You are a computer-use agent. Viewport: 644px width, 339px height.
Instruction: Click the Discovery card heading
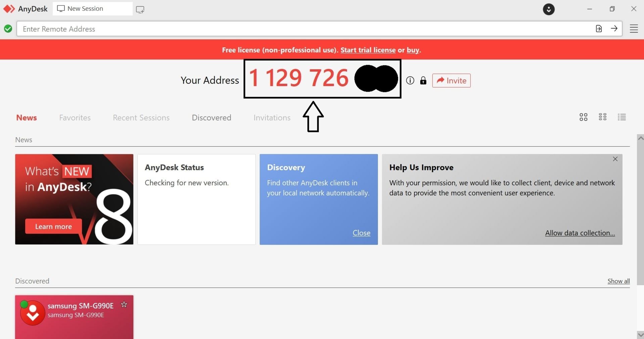click(286, 167)
